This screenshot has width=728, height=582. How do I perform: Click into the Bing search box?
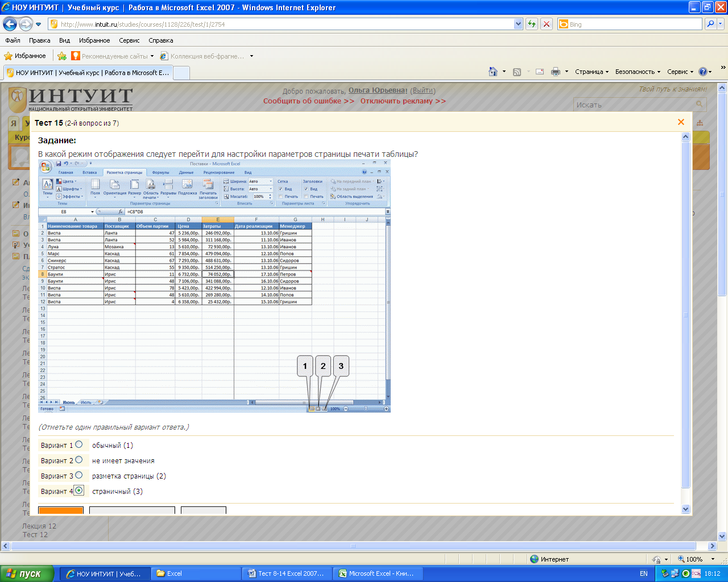point(634,24)
